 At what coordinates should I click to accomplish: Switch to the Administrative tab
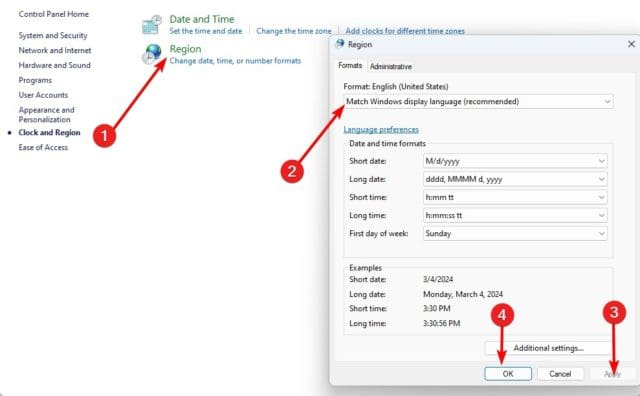pyautogui.click(x=391, y=66)
